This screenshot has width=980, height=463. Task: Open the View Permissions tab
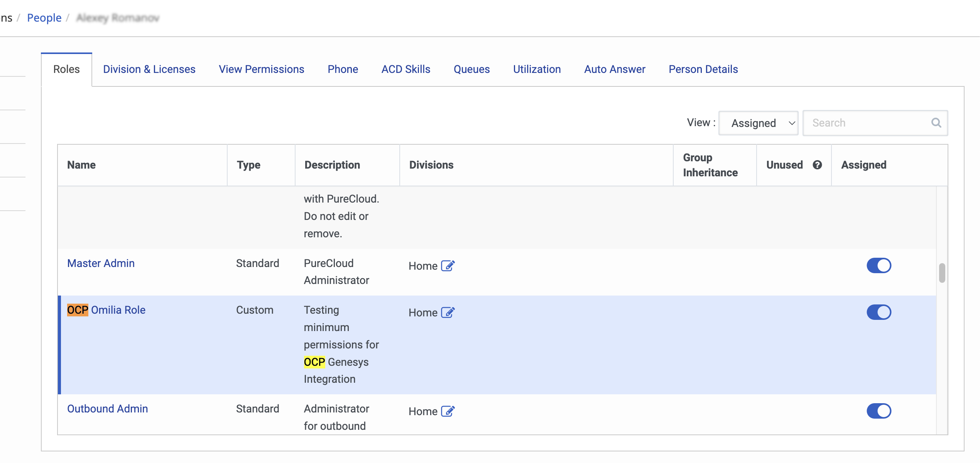(261, 69)
